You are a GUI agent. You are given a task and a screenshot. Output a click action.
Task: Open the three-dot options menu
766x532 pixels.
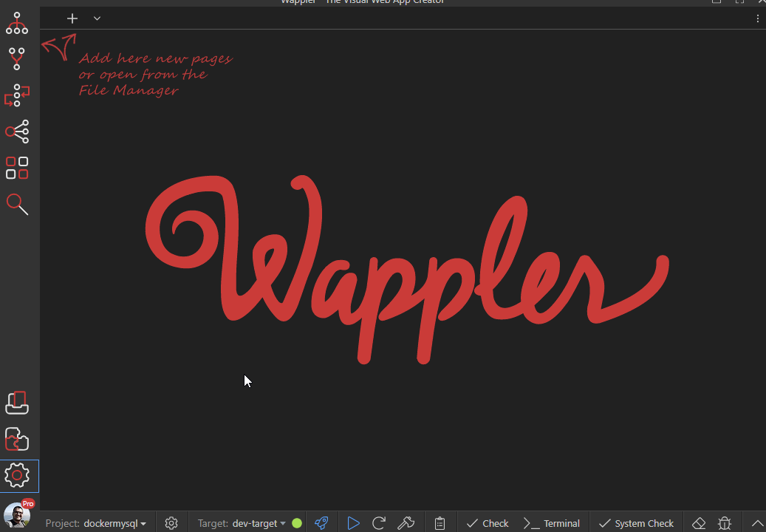click(758, 18)
